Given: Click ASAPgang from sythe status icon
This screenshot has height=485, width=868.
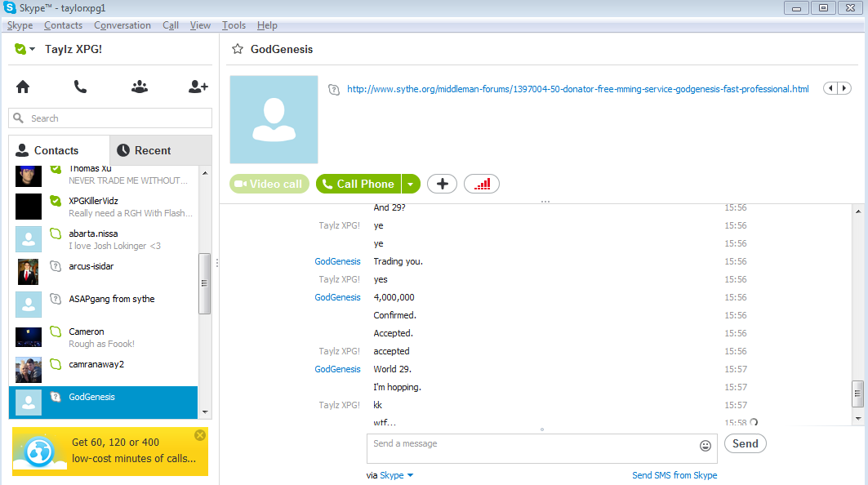Looking at the screenshot, I should click(56, 299).
